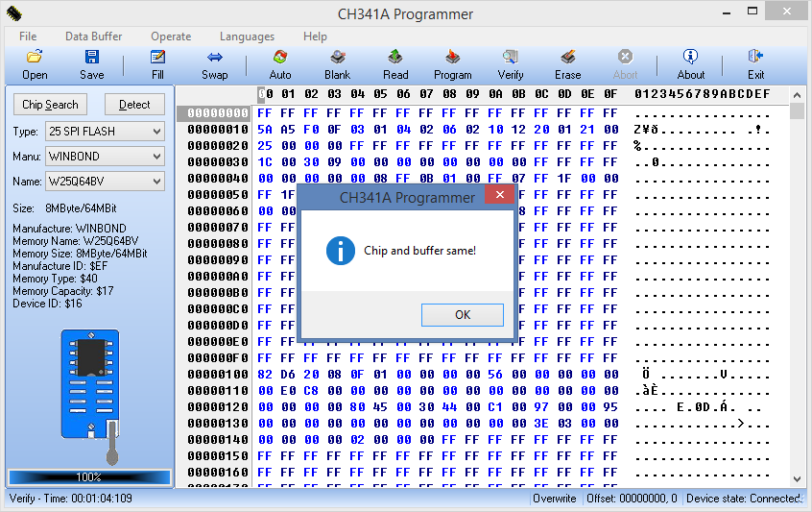Click the Detect button

point(134,105)
